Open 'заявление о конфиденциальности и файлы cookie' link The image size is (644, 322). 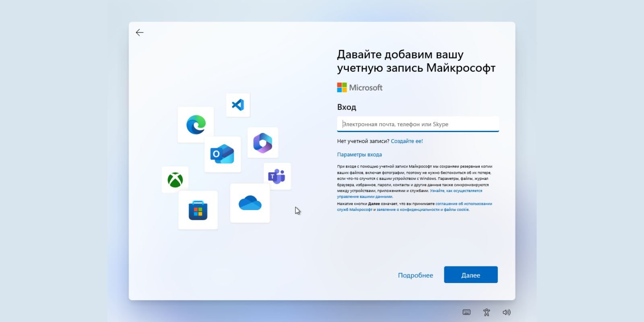(x=423, y=209)
